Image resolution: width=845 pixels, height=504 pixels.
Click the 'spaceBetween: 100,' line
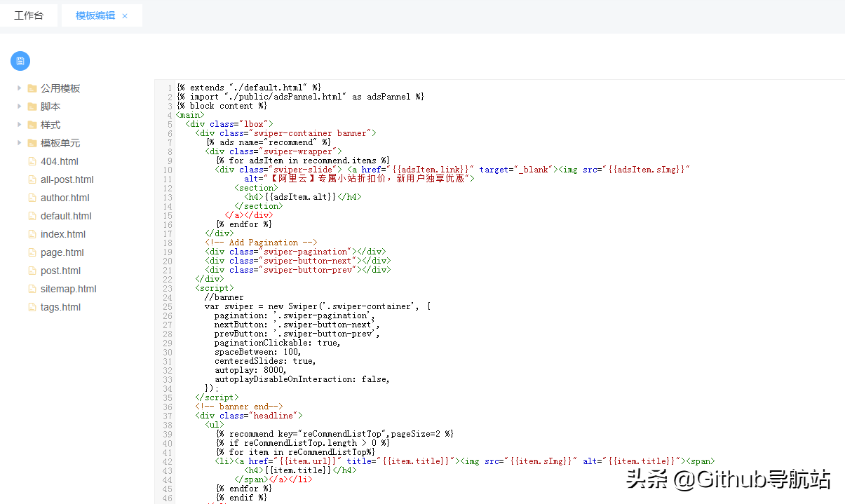click(x=257, y=352)
